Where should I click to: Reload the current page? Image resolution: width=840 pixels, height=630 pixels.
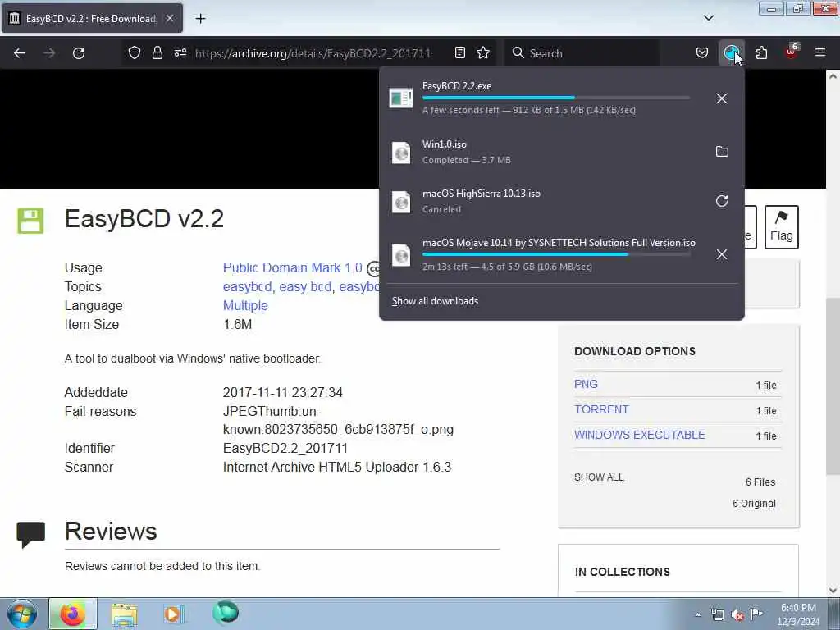pyautogui.click(x=79, y=53)
